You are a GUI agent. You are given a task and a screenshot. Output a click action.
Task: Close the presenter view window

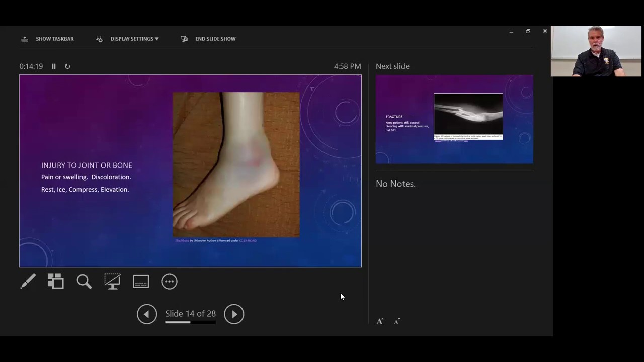545,31
